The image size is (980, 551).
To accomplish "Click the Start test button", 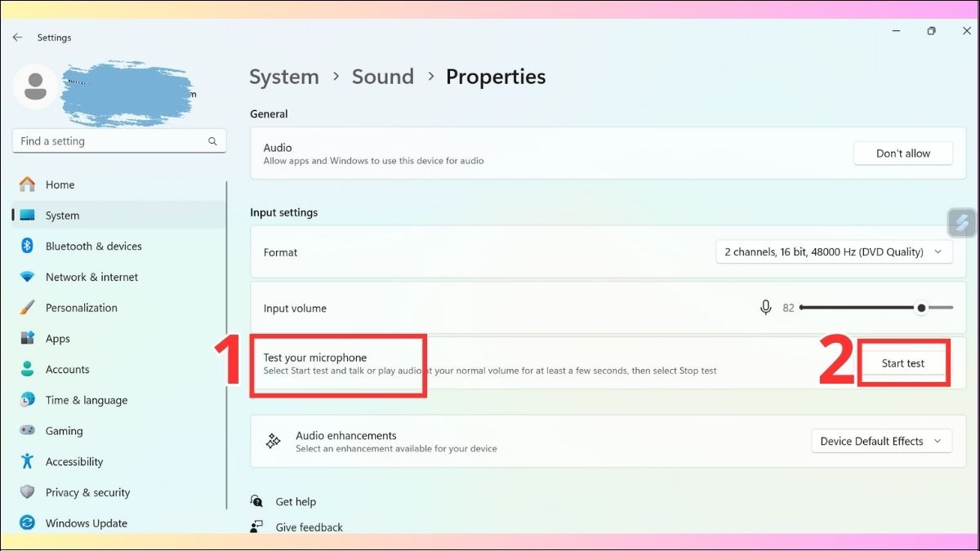I will [x=903, y=363].
